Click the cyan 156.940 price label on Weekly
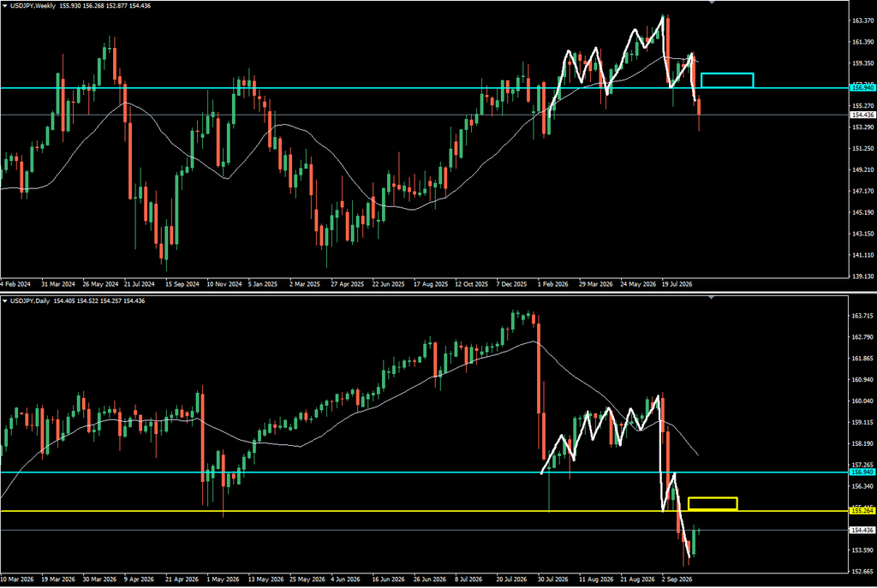This screenshot has width=877, height=588. 862,88
